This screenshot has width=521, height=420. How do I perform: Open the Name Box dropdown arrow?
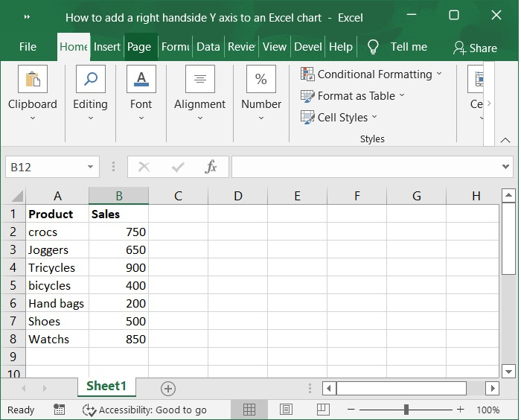[x=90, y=167]
